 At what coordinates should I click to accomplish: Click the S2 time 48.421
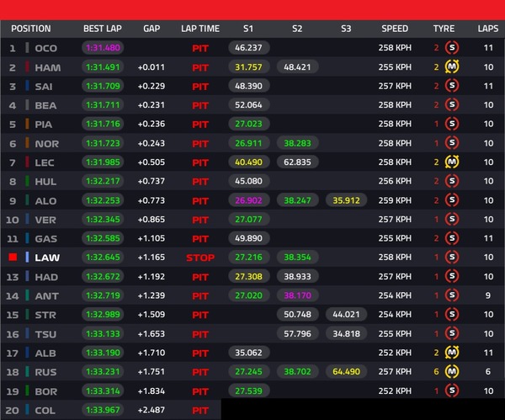click(297, 67)
